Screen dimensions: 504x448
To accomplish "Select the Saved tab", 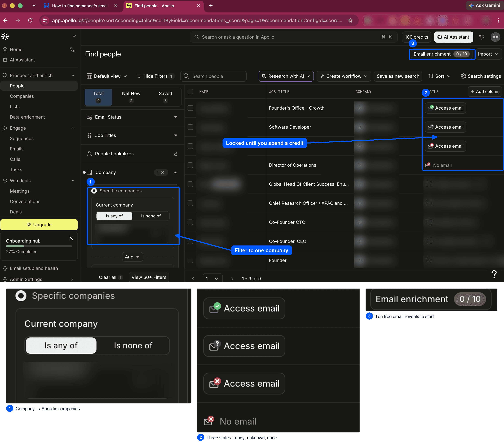I will [165, 97].
